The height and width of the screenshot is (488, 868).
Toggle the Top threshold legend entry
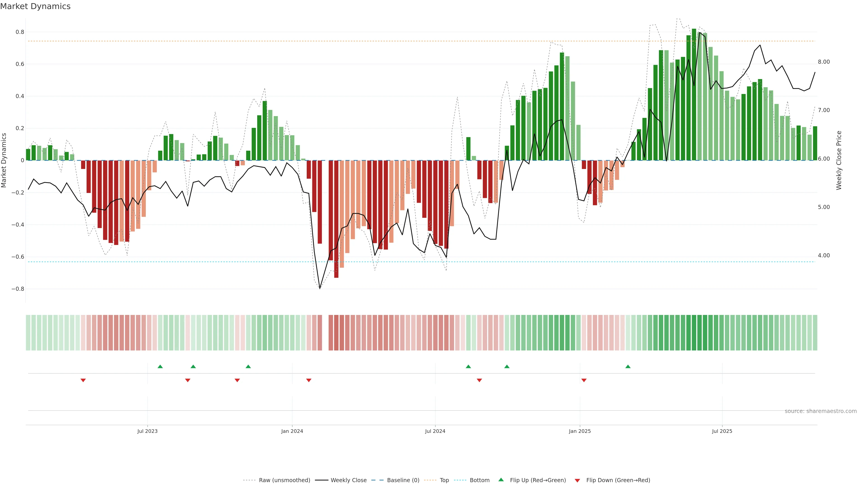[444, 480]
